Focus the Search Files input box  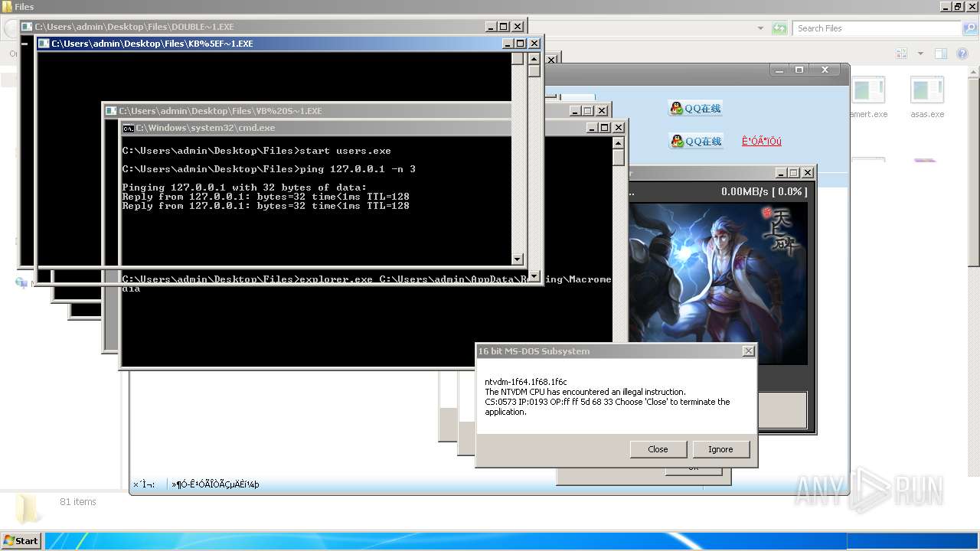(876, 28)
